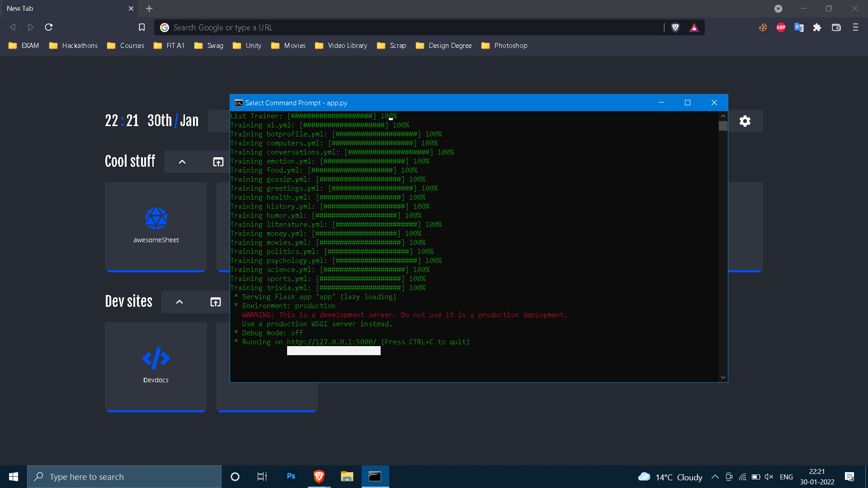Open Cool stuff group in new window
Image resolution: width=868 pixels, height=488 pixels.
coord(218,162)
